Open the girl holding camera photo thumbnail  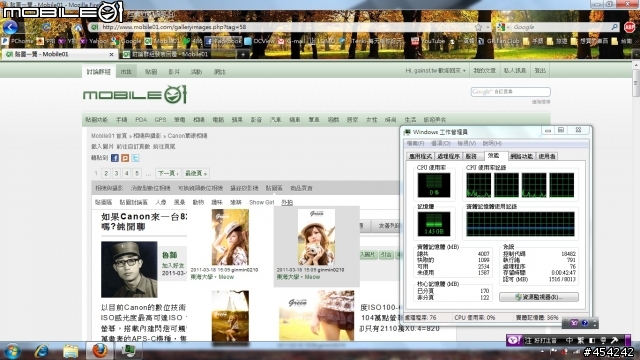tap(316, 237)
